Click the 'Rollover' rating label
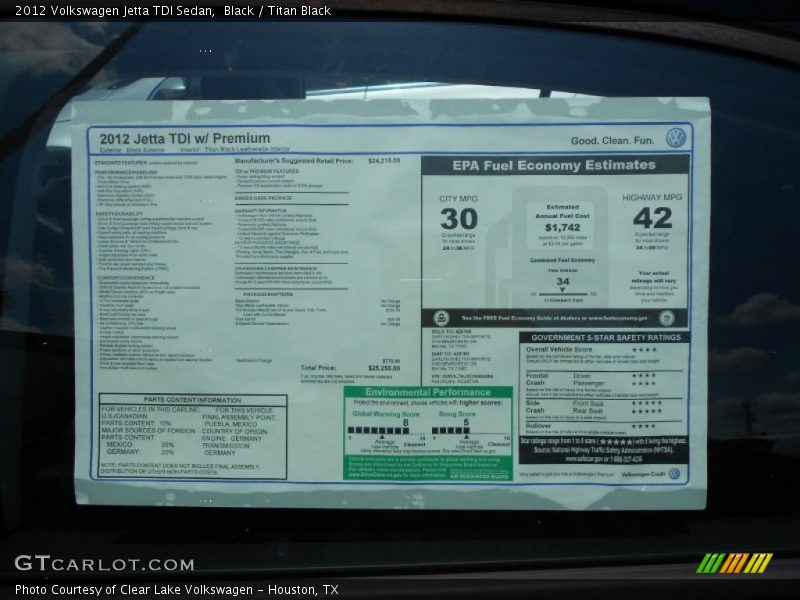Image resolution: width=800 pixels, height=600 pixels. click(538, 426)
